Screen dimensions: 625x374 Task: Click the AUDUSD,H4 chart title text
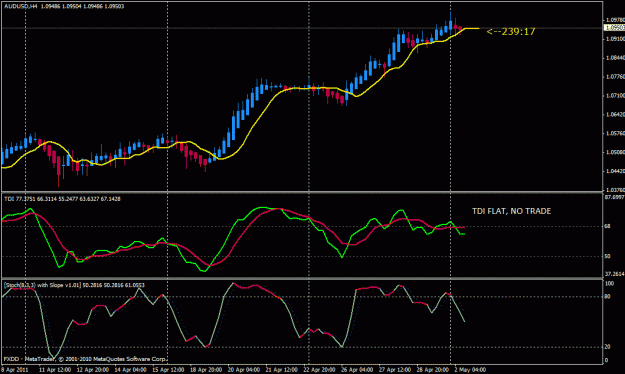click(64, 6)
